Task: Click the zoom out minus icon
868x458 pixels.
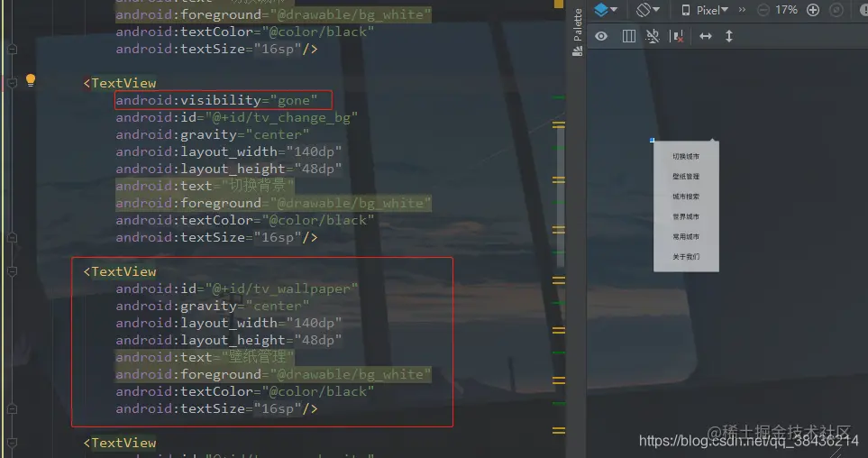Action: coord(763,10)
